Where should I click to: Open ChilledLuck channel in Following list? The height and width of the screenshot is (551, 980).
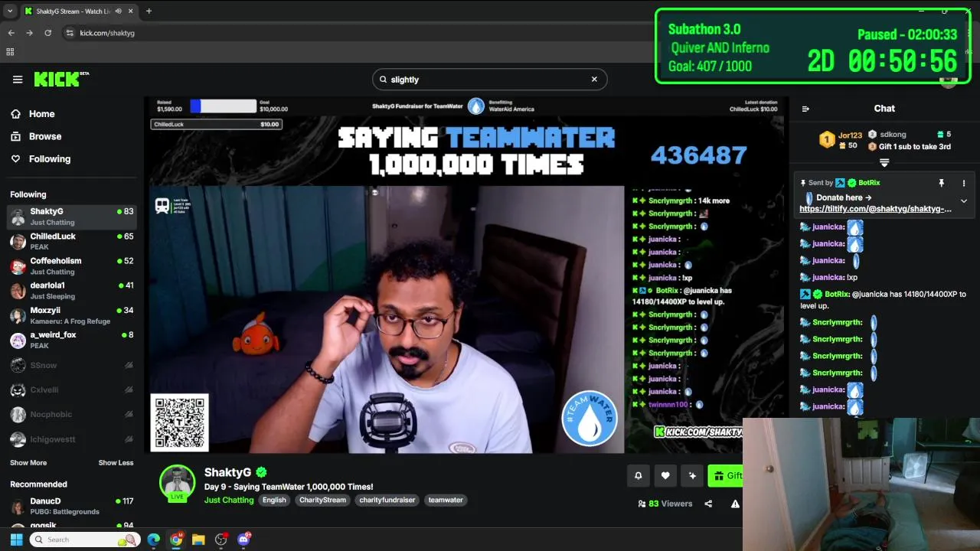71,241
